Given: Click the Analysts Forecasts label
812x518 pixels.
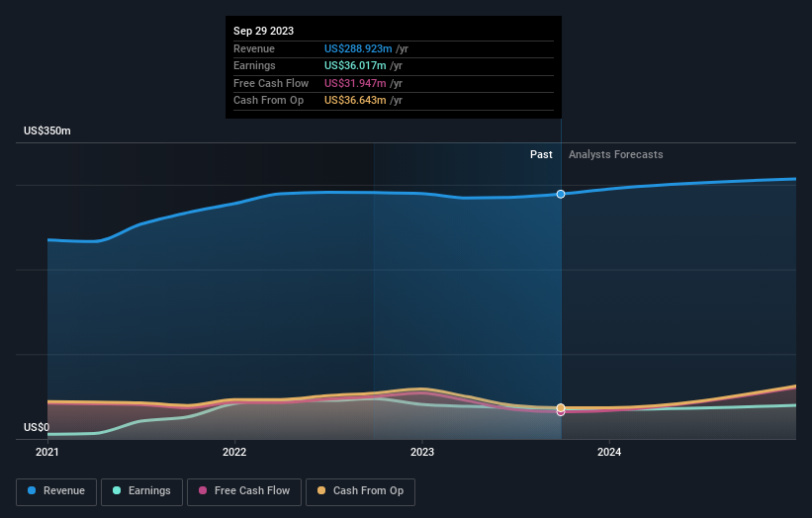Looking at the screenshot, I should [x=616, y=154].
